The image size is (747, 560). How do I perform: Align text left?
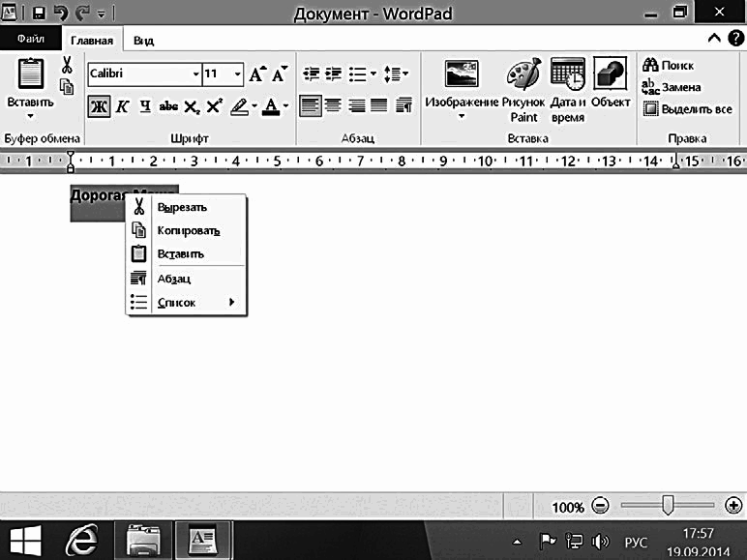pos(311,105)
